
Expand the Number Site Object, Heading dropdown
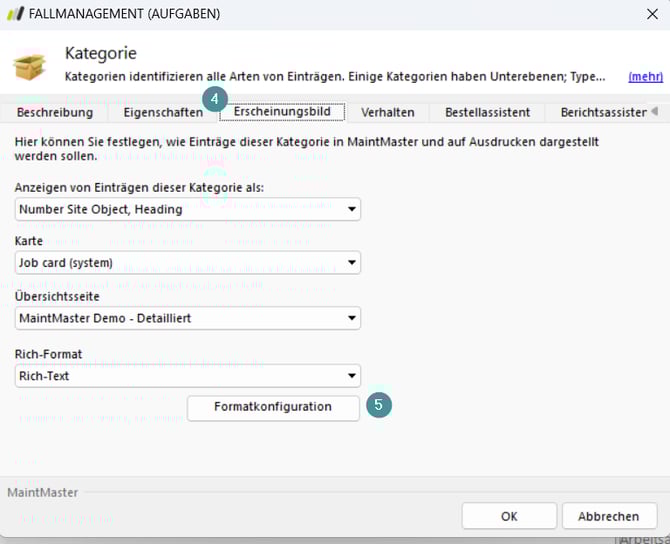(189, 209)
